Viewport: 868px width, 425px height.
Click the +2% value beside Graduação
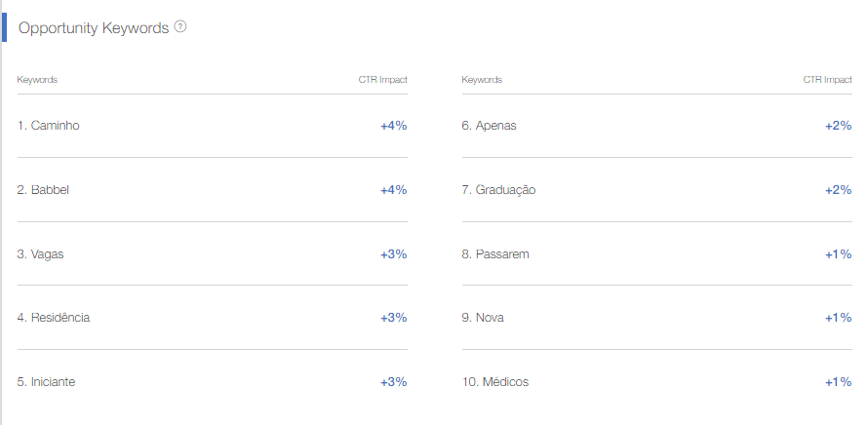click(x=838, y=190)
